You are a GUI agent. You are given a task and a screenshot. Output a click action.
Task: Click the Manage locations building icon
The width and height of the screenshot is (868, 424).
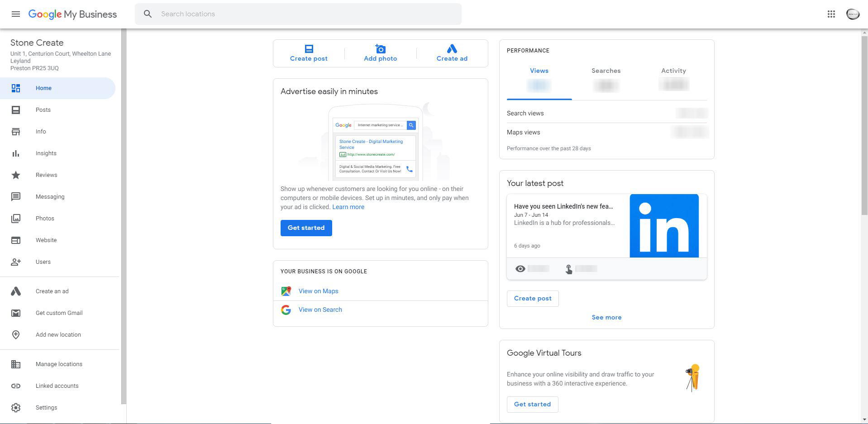point(16,364)
